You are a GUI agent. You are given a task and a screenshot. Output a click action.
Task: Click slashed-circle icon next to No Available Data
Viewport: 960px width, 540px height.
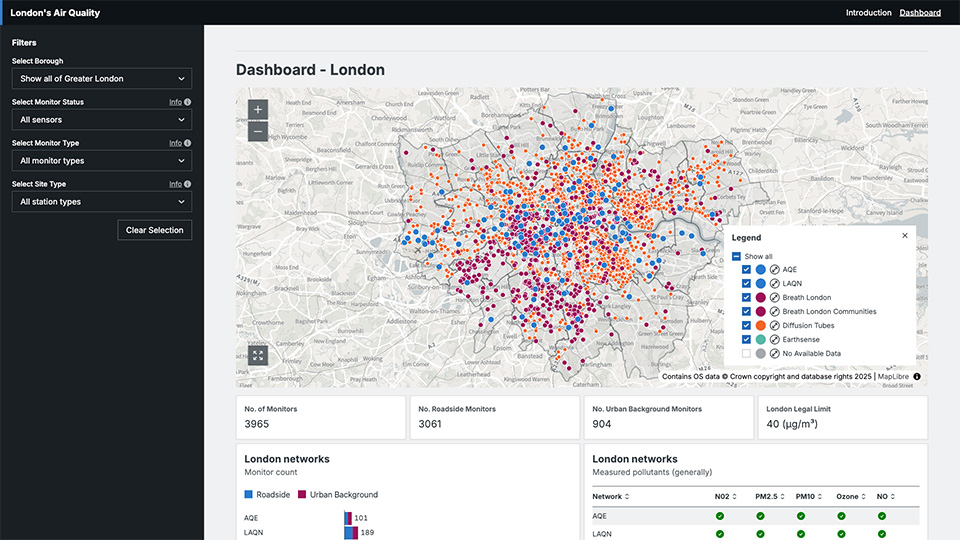[x=774, y=354]
